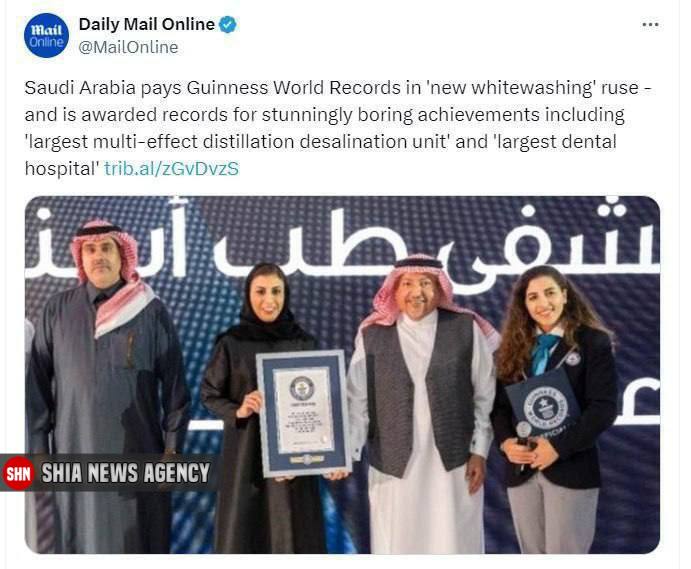
Task: Click the microphone held by the woman
Action: [524, 434]
